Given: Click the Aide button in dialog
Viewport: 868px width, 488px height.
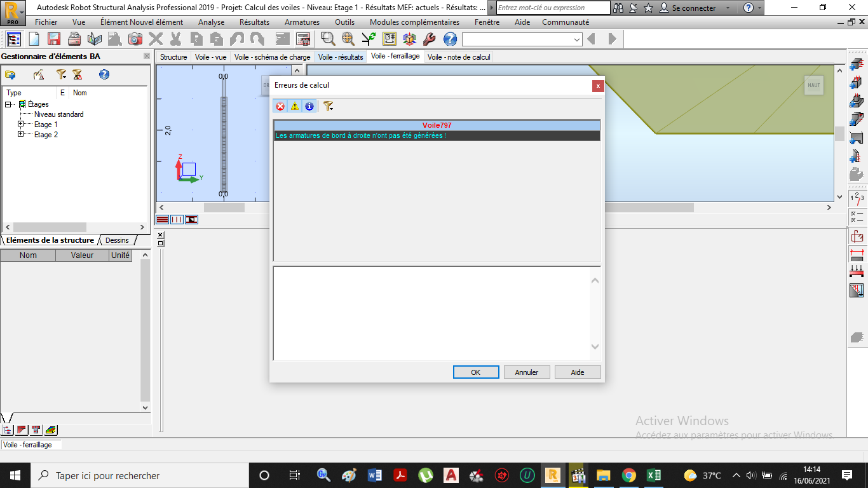Looking at the screenshot, I should [578, 372].
